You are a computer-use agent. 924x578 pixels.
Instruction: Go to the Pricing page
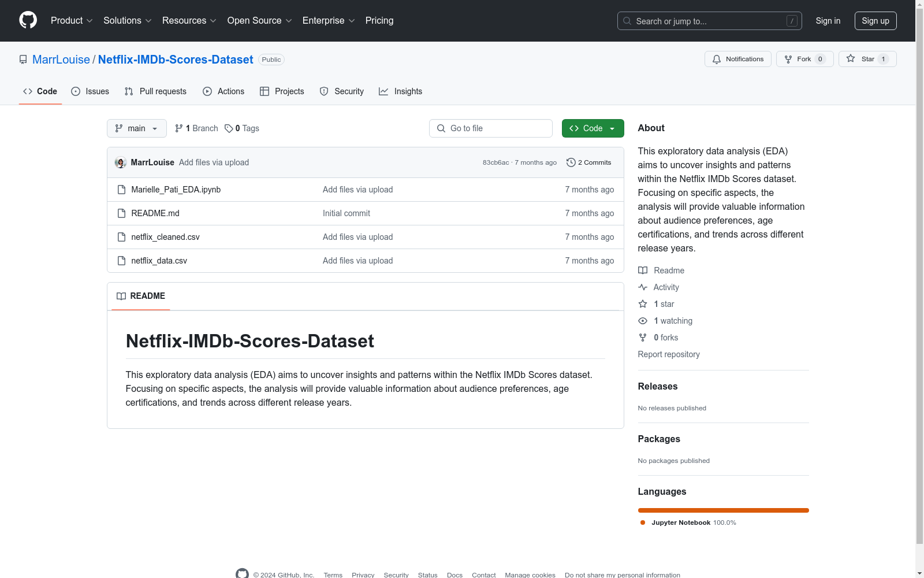tap(379, 21)
